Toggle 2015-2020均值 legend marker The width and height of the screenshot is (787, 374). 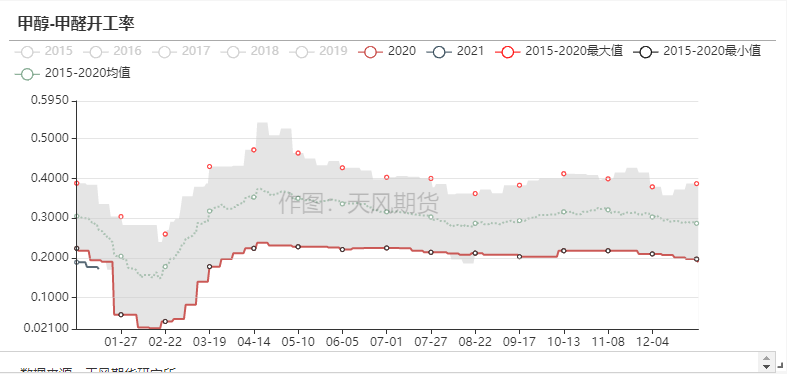click(x=27, y=74)
